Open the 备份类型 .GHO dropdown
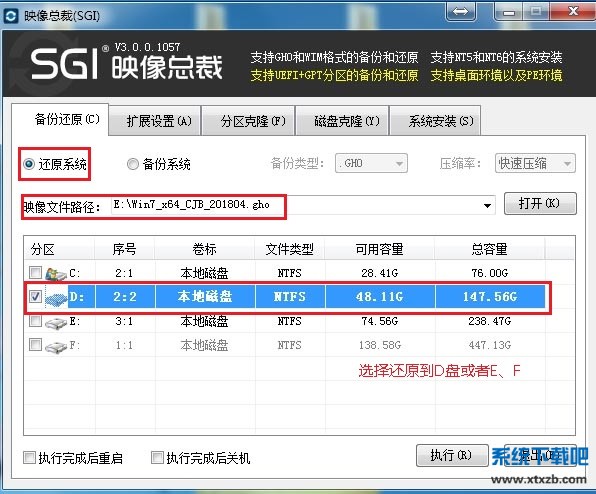 [x=371, y=163]
